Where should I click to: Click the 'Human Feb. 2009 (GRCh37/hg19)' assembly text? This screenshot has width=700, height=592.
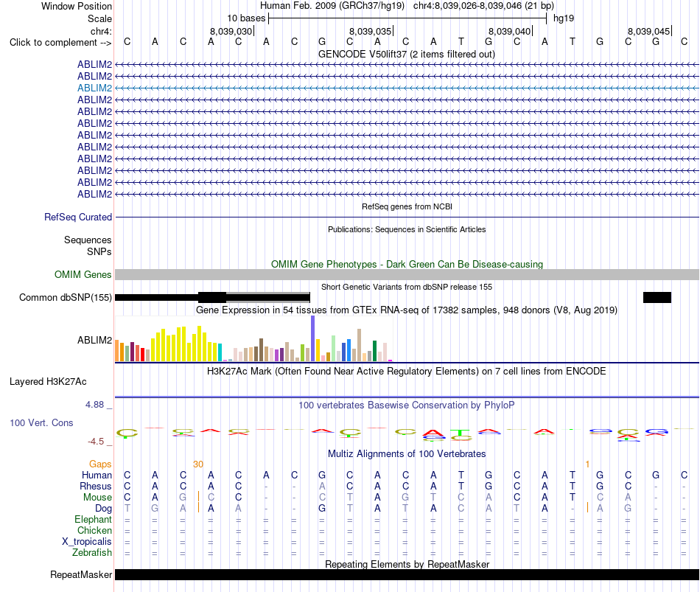click(x=332, y=6)
